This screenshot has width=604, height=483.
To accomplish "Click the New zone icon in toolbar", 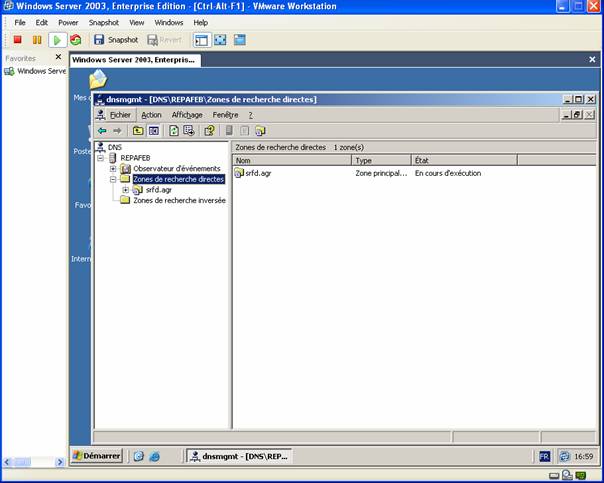I will tap(260, 131).
